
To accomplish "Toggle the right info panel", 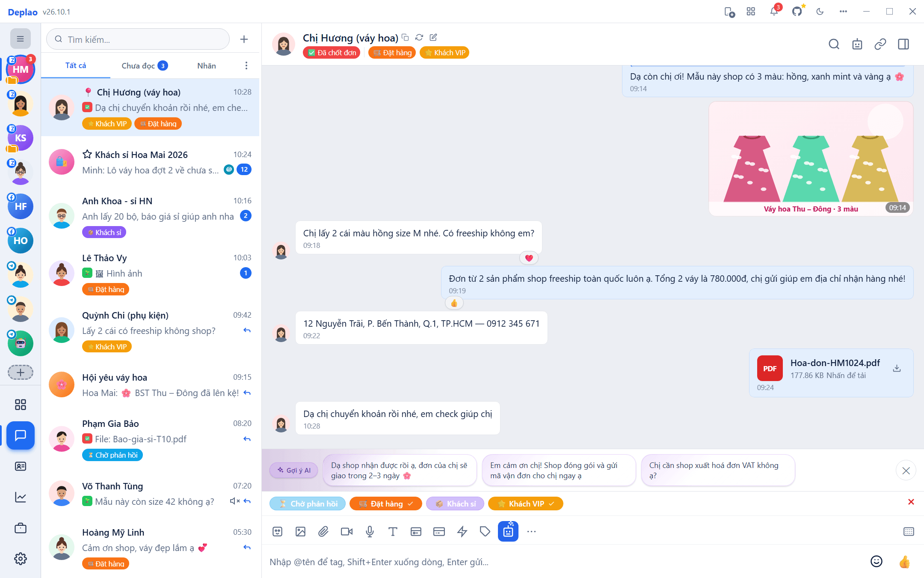I will click(903, 44).
